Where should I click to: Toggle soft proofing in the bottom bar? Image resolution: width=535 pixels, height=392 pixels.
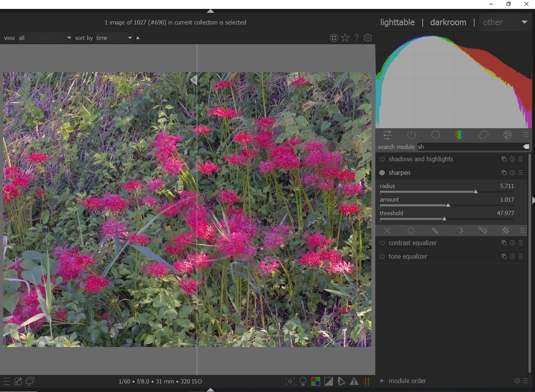point(341,381)
